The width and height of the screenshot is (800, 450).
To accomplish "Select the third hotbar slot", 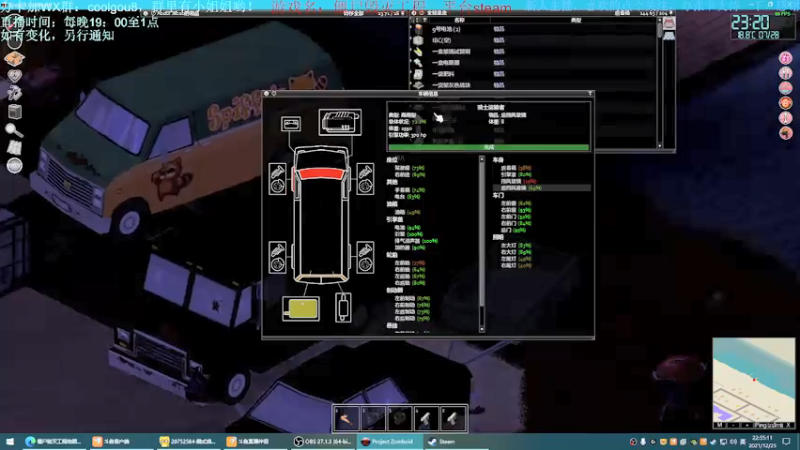I will pyautogui.click(x=399, y=418).
